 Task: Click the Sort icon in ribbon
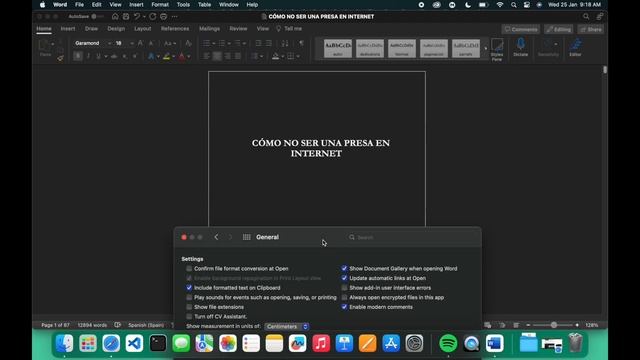(285, 43)
